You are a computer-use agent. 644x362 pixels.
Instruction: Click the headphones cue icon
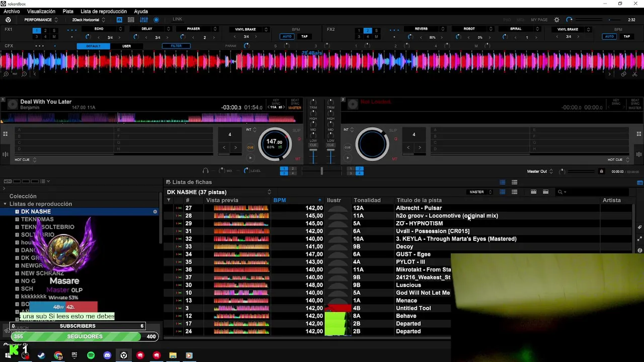pos(205,171)
